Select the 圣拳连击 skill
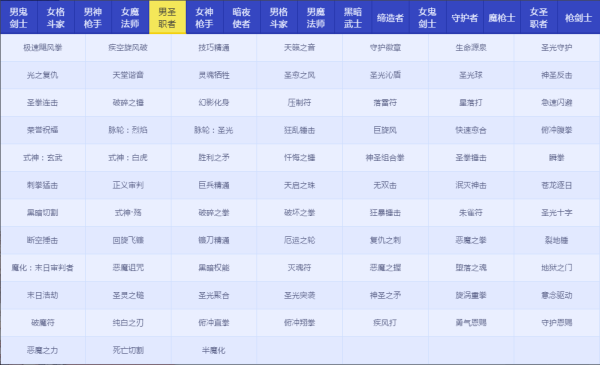 (x=42, y=103)
